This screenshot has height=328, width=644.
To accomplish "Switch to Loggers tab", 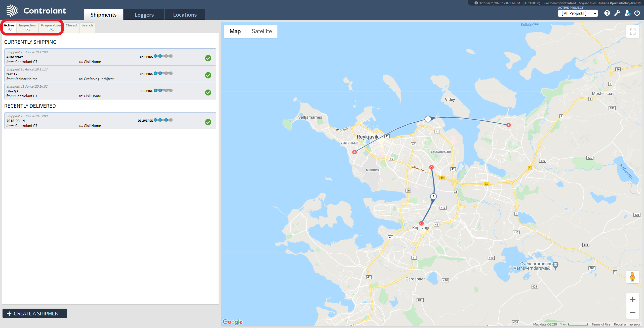I will [144, 15].
